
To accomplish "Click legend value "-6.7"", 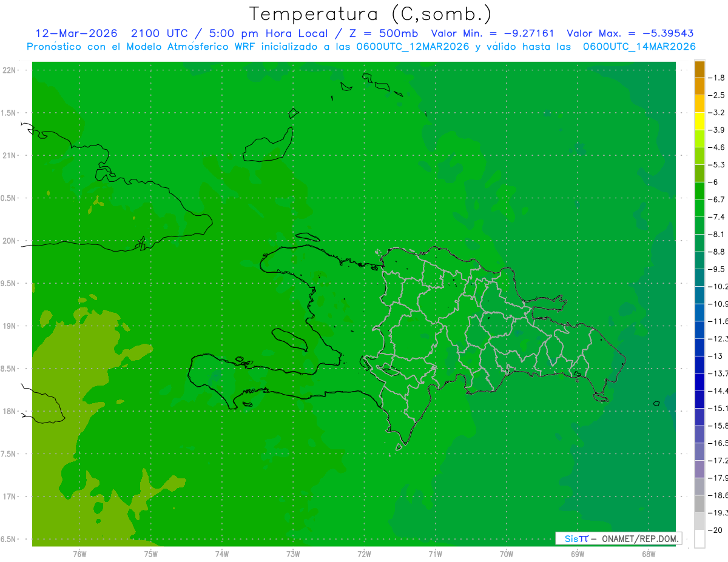I will pos(718,199).
